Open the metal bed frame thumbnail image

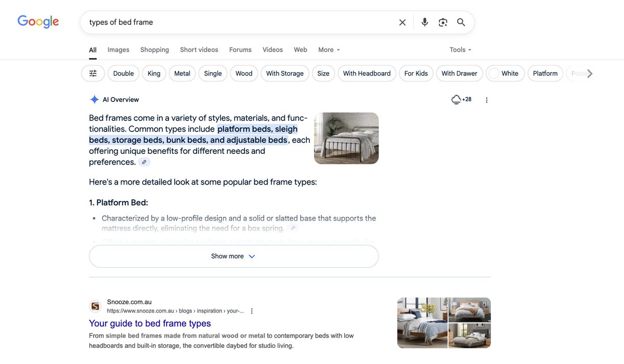346,138
